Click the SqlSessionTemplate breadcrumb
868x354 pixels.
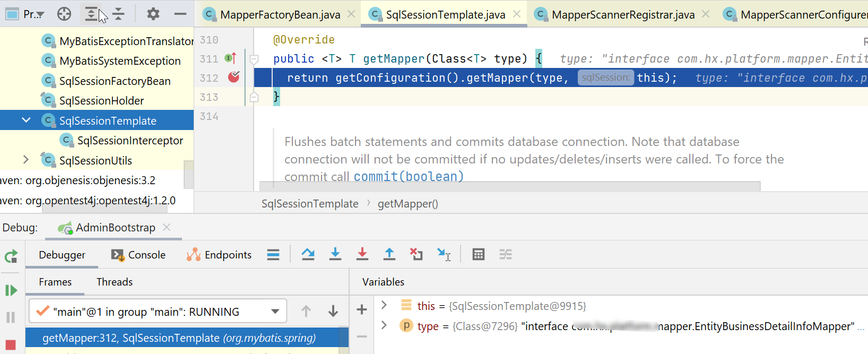310,204
